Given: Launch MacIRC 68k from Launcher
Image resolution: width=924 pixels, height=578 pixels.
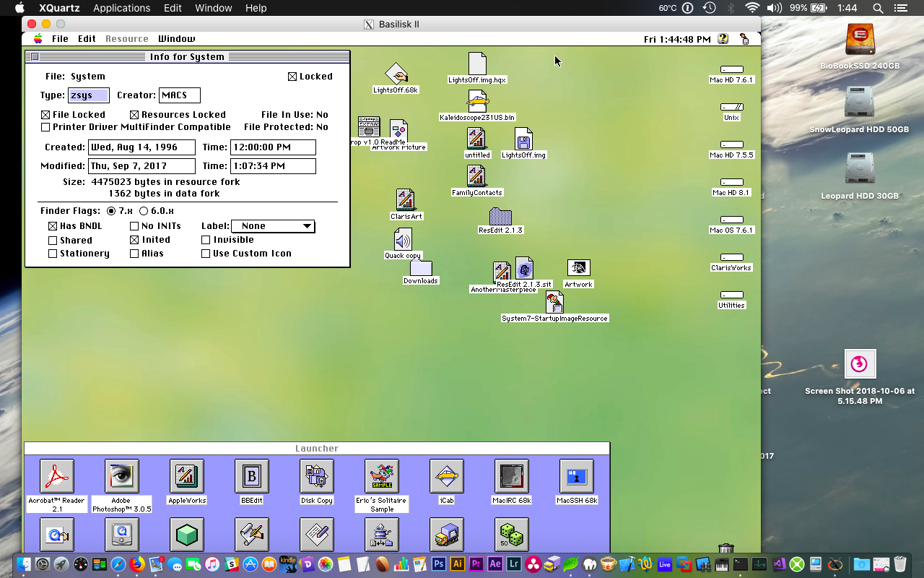Looking at the screenshot, I should click(x=511, y=477).
